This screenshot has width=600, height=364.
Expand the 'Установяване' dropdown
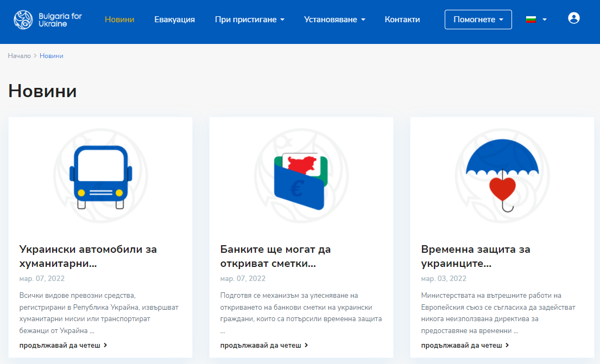[x=334, y=19]
